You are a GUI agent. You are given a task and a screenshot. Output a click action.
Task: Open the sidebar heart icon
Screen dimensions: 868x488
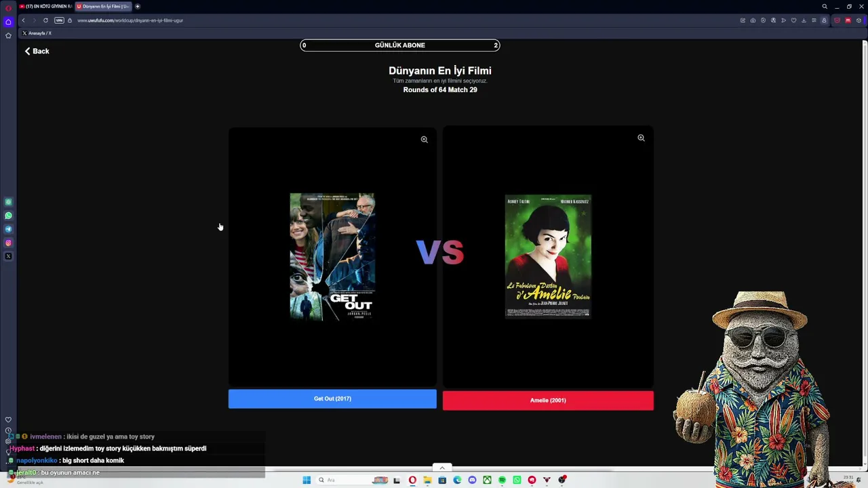[8, 420]
